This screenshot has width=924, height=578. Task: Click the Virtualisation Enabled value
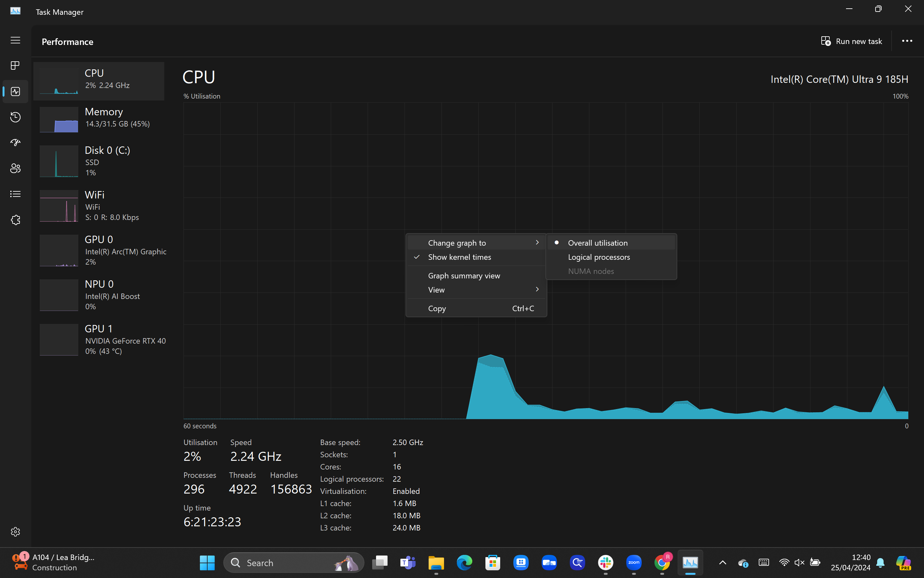406,491
